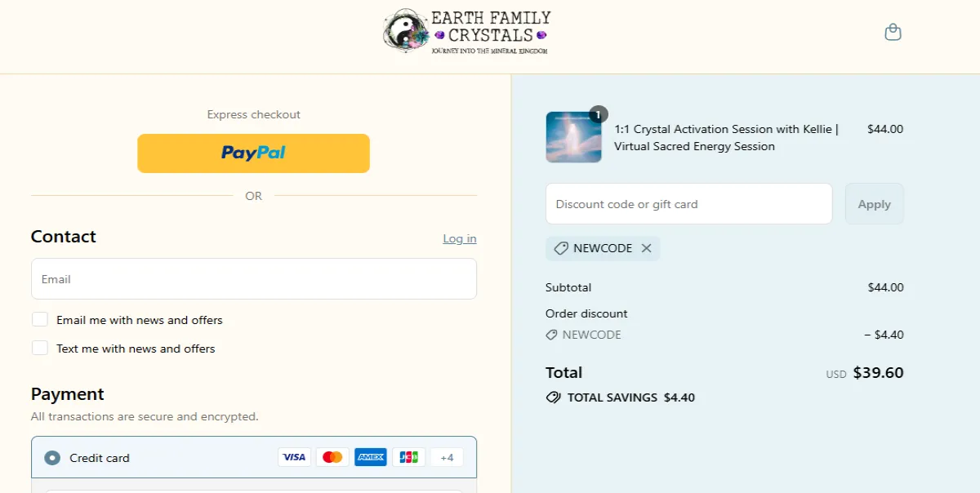Click the Order discount NEWCODE line
This screenshot has height=493, width=980.
point(590,335)
